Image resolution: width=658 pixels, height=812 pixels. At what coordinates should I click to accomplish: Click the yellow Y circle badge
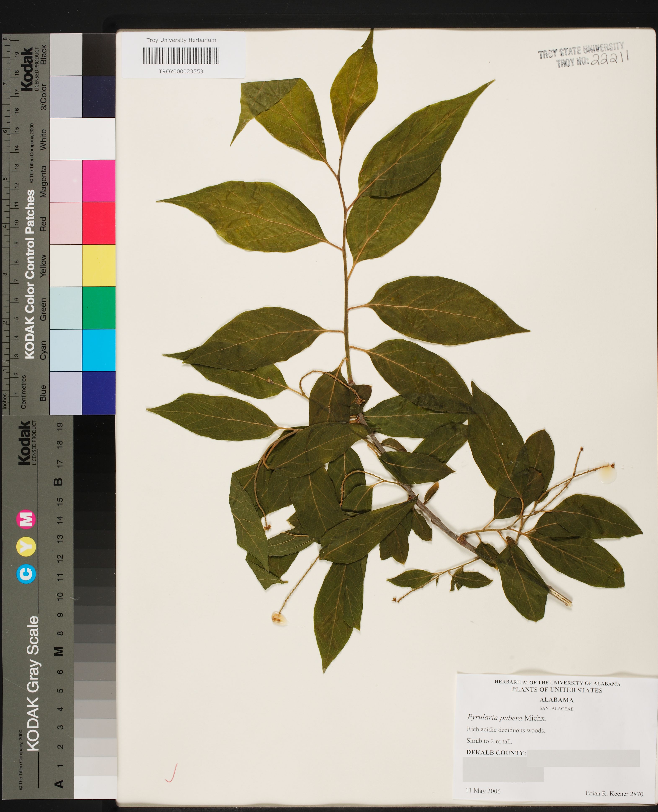(x=27, y=547)
